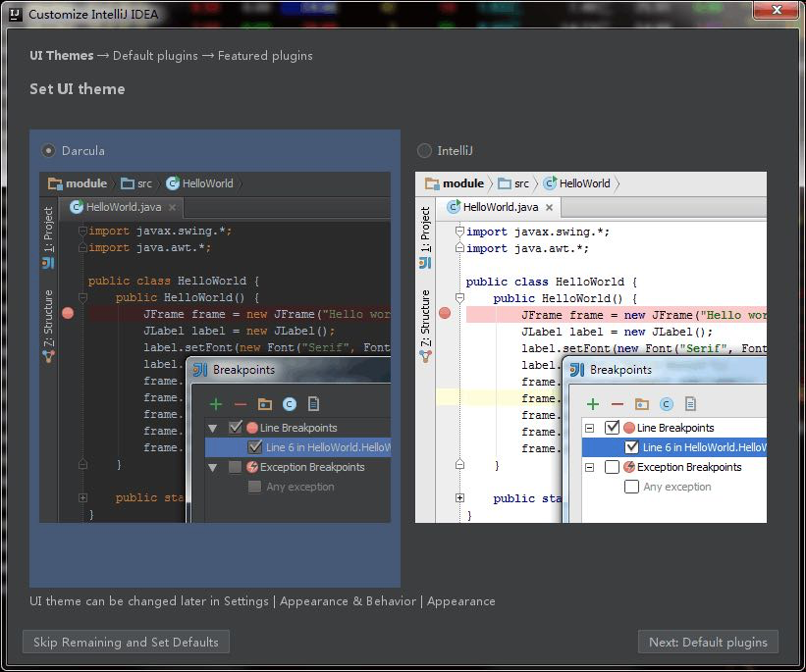Image resolution: width=806 pixels, height=672 pixels.
Task: Select the IntelliJ theme radio button
Action: tap(424, 150)
